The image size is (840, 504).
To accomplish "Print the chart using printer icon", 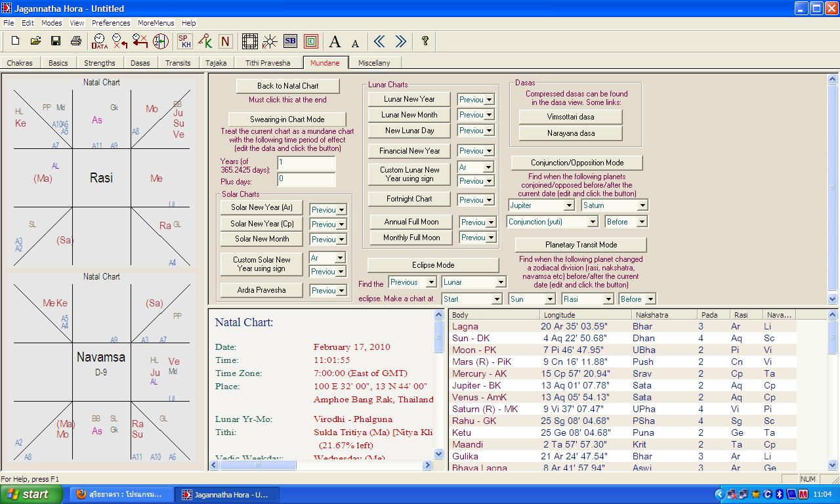I will (x=75, y=41).
